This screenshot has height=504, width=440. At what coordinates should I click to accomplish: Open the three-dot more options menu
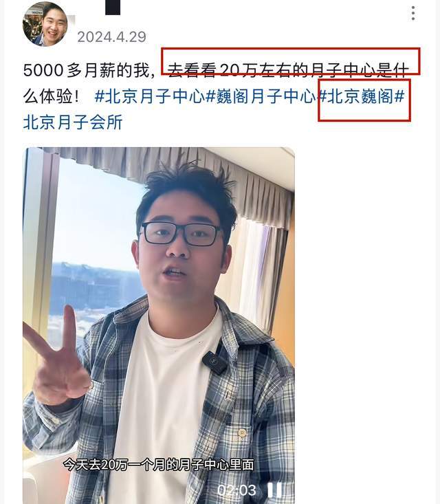[413, 13]
